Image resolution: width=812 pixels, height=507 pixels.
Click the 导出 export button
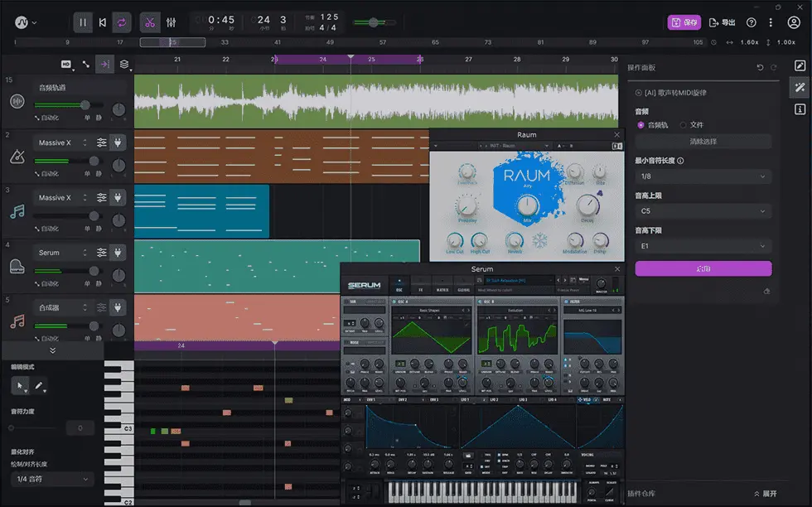[722, 22]
